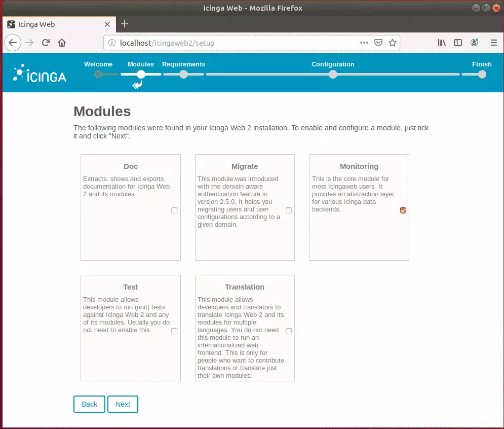
Task: Click the Next button
Action: (123, 404)
